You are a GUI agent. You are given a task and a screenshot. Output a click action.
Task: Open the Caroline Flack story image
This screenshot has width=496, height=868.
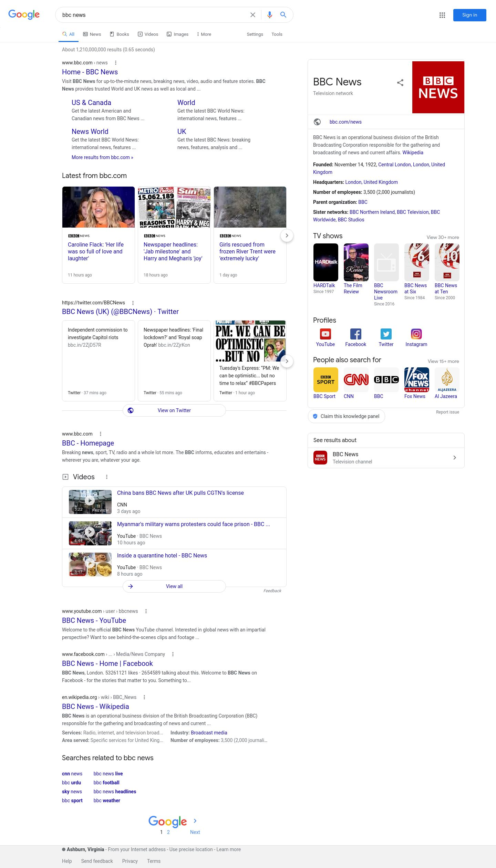99,207
